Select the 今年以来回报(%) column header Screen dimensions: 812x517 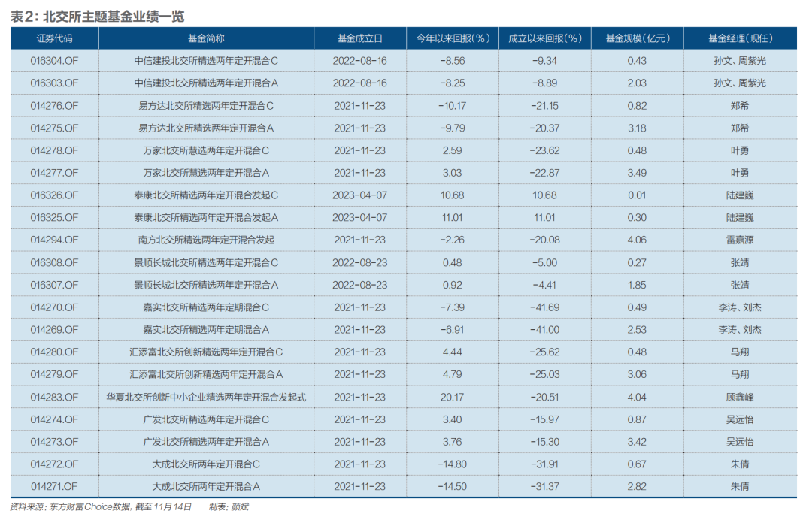[x=453, y=38]
